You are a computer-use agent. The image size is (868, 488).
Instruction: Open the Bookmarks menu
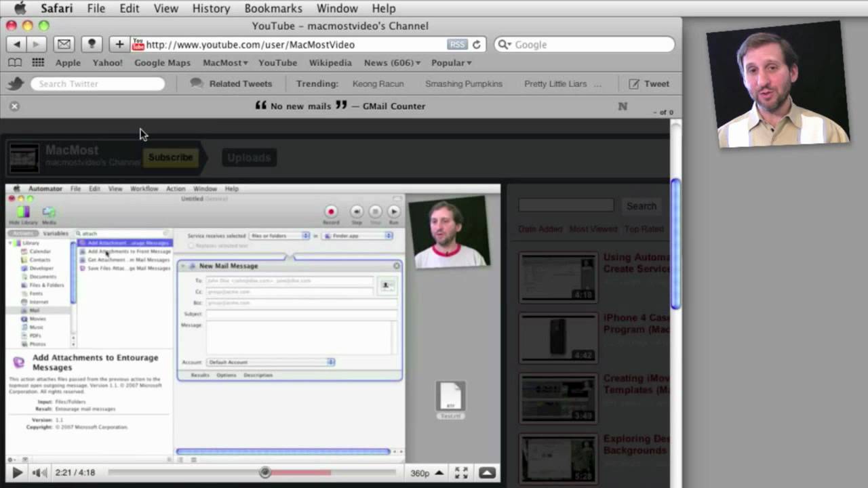(x=273, y=8)
